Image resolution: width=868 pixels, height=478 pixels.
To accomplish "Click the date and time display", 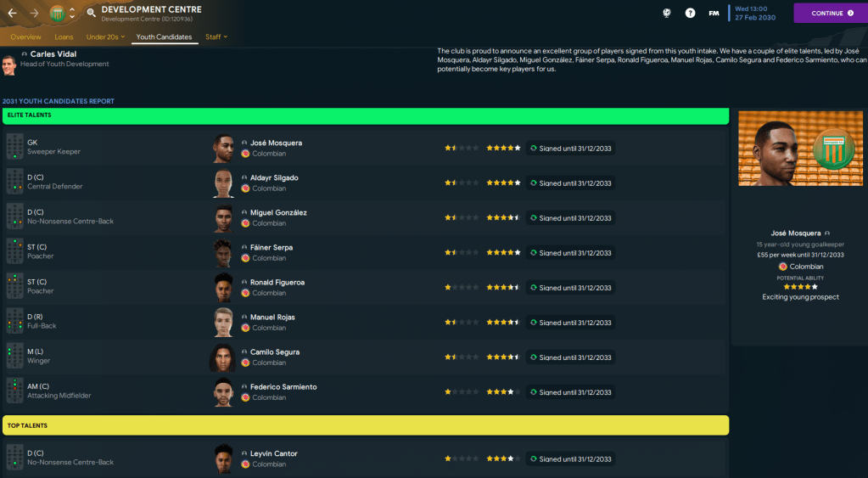I will [757, 14].
